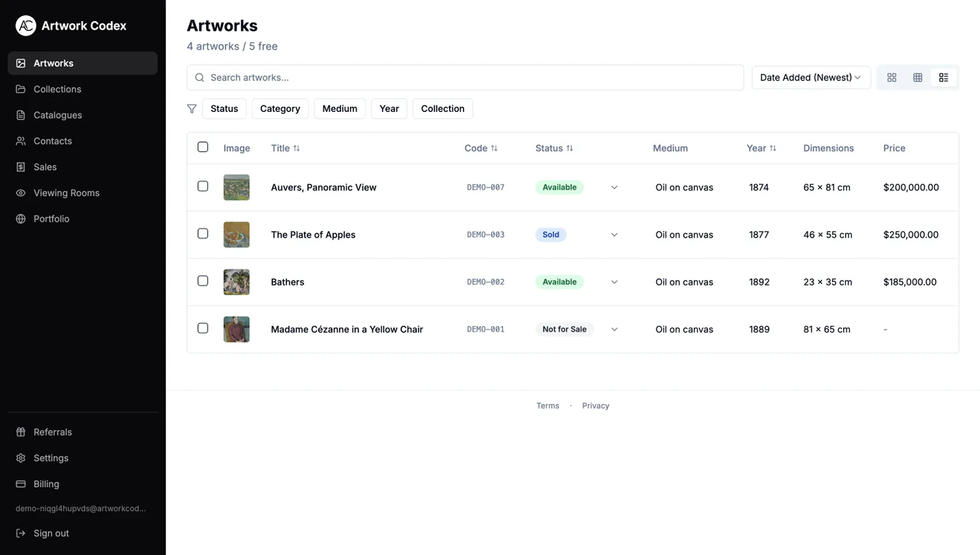This screenshot has width=980, height=555.
Task: Sort by Year column arrows
Action: pyautogui.click(x=773, y=148)
